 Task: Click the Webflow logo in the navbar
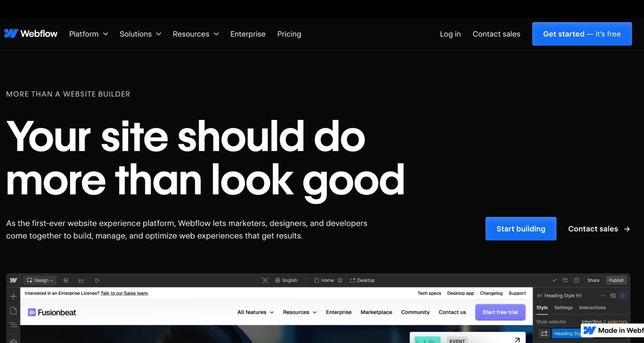click(x=31, y=34)
